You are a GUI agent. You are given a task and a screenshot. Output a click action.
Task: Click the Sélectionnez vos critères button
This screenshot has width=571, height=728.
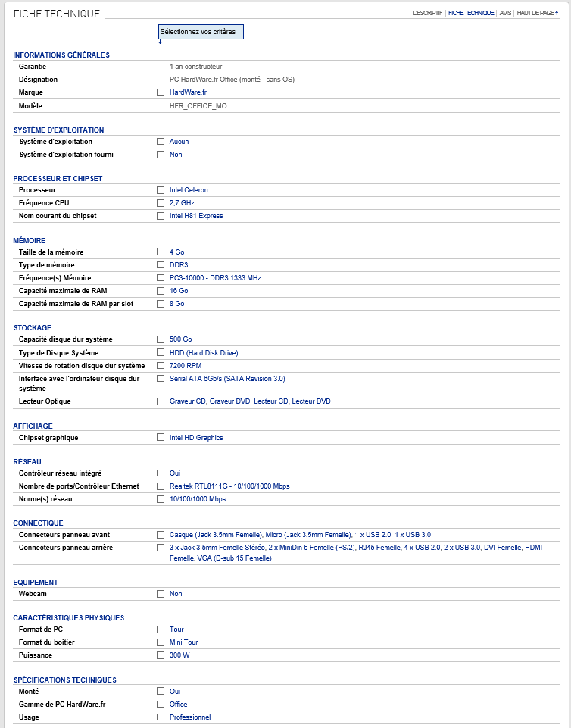(201, 32)
